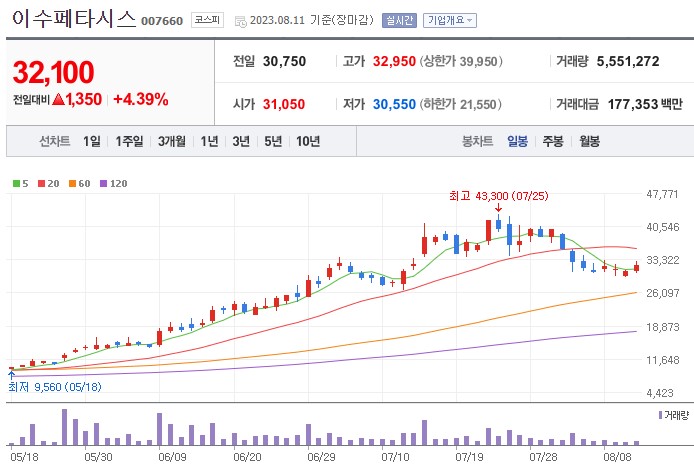This screenshot has height=476, width=694.
Task: Click the 40,546 price axis label
Action: click(662, 227)
